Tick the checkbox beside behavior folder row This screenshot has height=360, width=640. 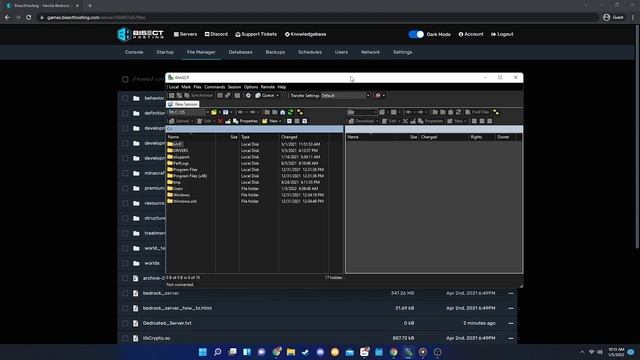coord(125,98)
